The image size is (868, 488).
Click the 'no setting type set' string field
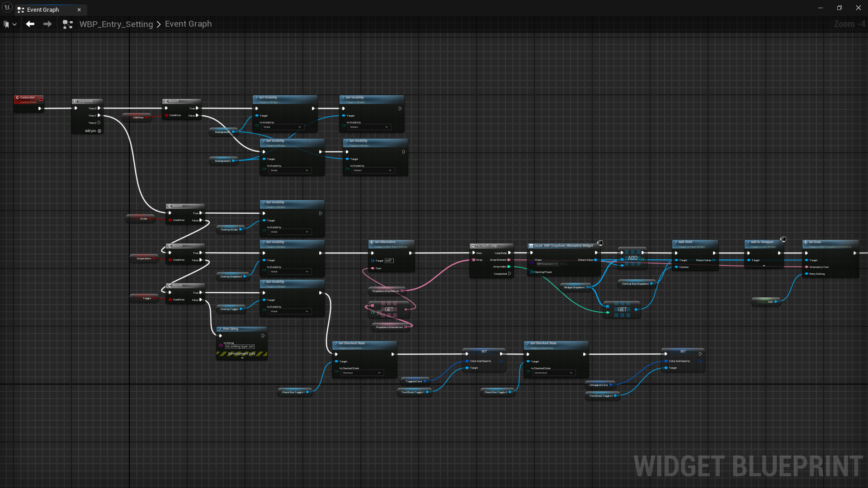[240, 347]
